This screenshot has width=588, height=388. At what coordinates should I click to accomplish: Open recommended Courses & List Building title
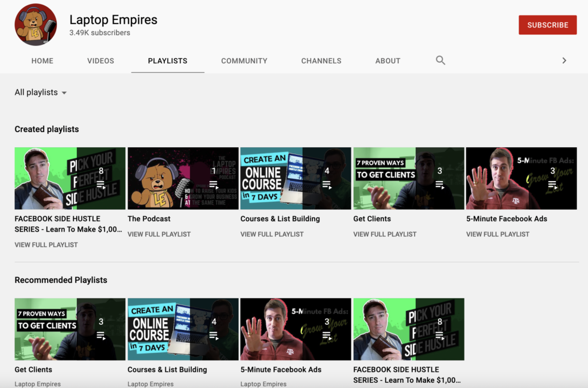tap(167, 370)
